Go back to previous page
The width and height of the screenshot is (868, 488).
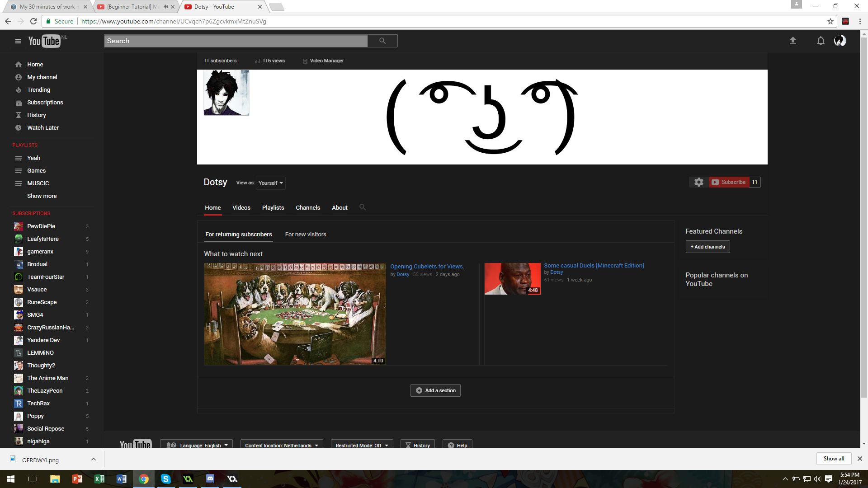[x=8, y=21]
